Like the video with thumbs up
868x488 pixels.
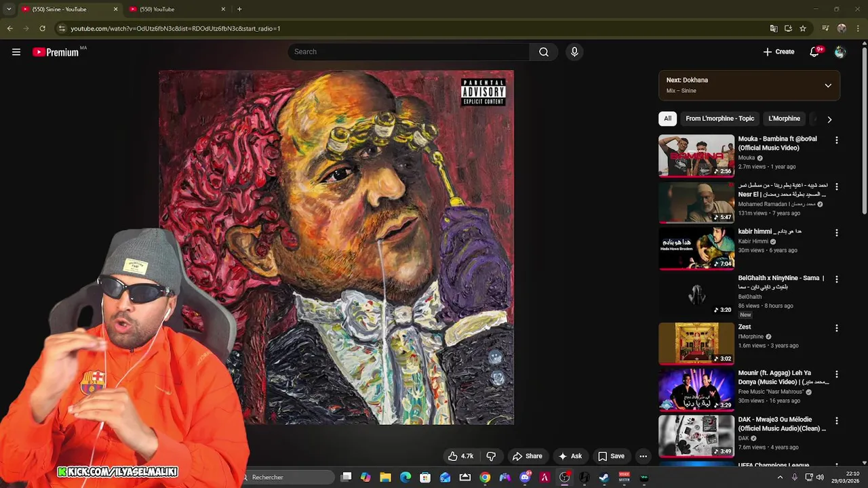coord(460,456)
